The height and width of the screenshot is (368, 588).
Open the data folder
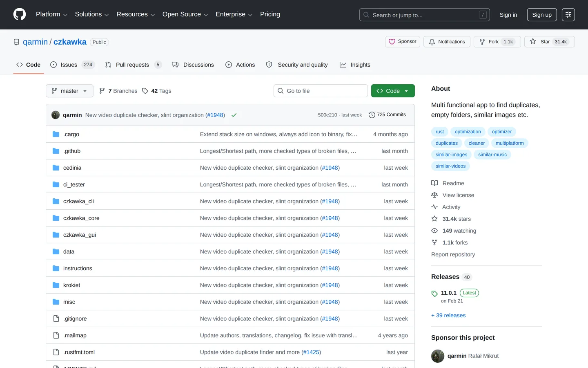click(69, 251)
